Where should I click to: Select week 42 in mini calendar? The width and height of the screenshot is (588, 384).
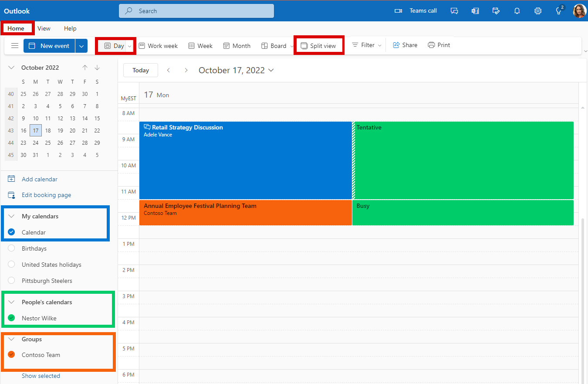pyautogui.click(x=11, y=118)
